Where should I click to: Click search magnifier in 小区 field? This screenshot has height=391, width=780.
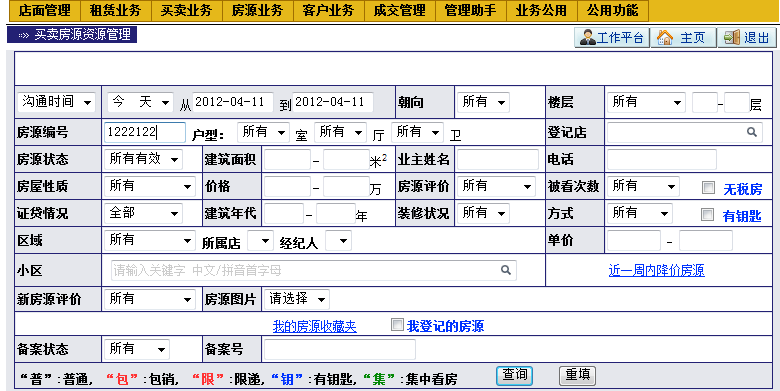tap(505, 270)
